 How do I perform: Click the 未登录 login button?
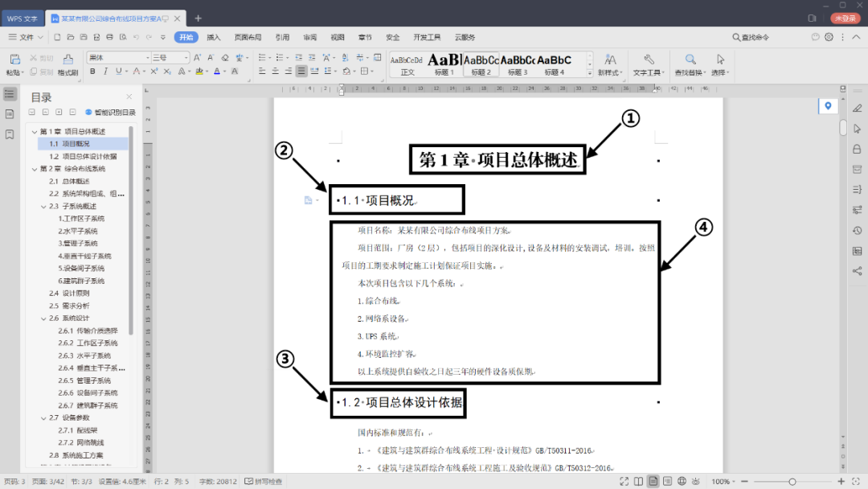(845, 18)
